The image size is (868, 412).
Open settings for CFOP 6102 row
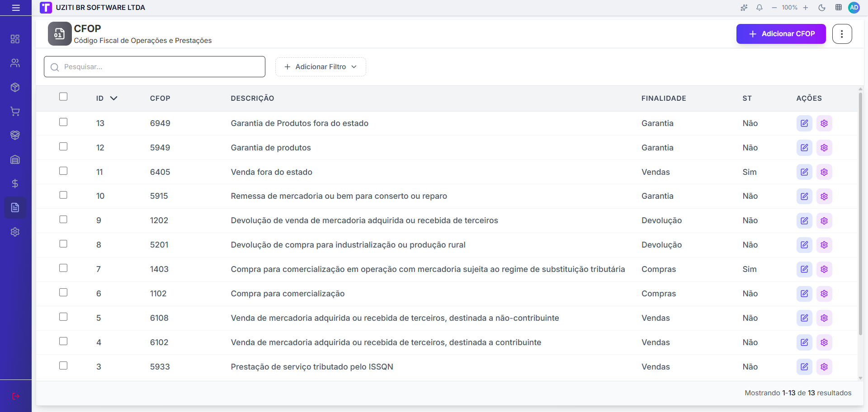point(824,342)
